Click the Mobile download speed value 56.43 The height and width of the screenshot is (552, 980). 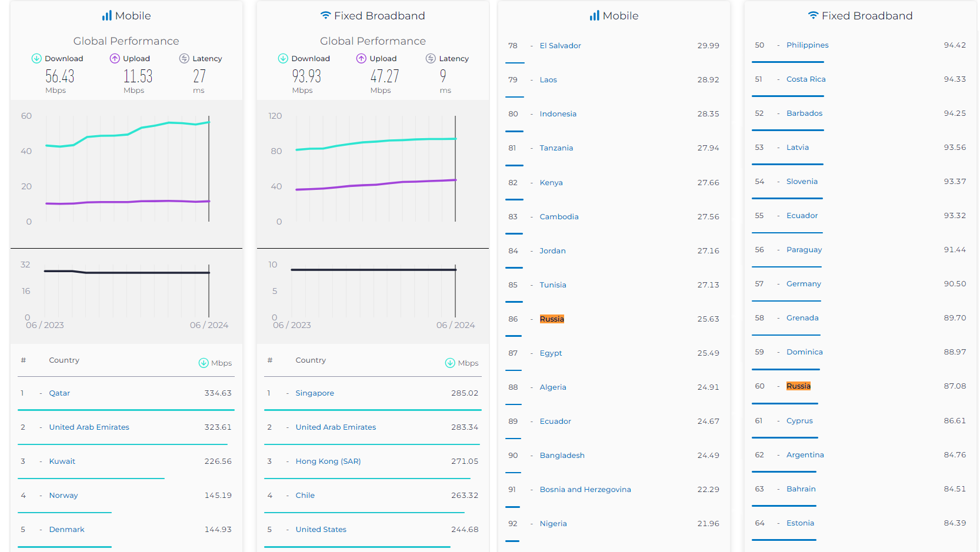60,76
